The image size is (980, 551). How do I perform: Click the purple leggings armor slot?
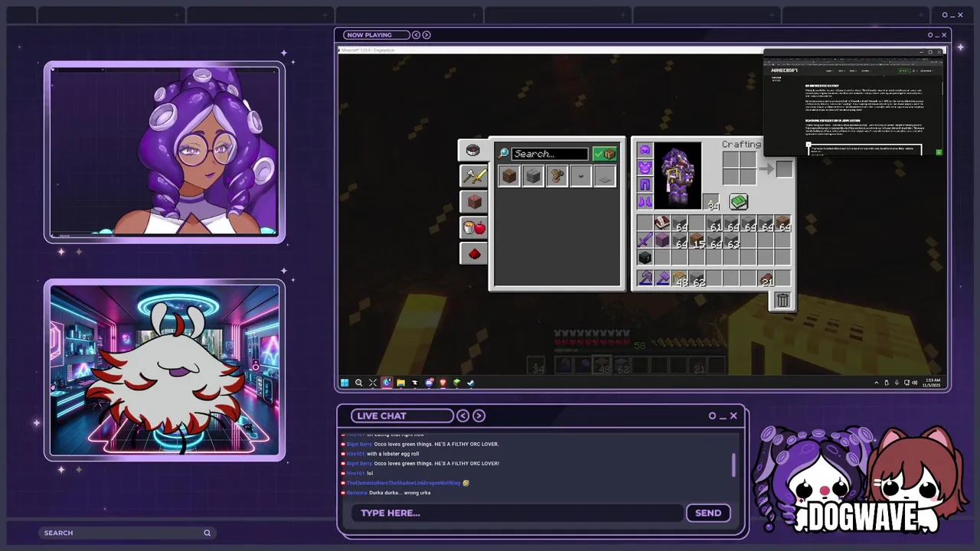(645, 184)
